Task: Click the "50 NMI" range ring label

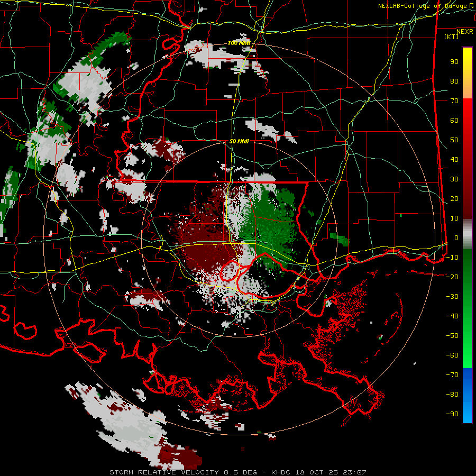Action: coord(239,141)
